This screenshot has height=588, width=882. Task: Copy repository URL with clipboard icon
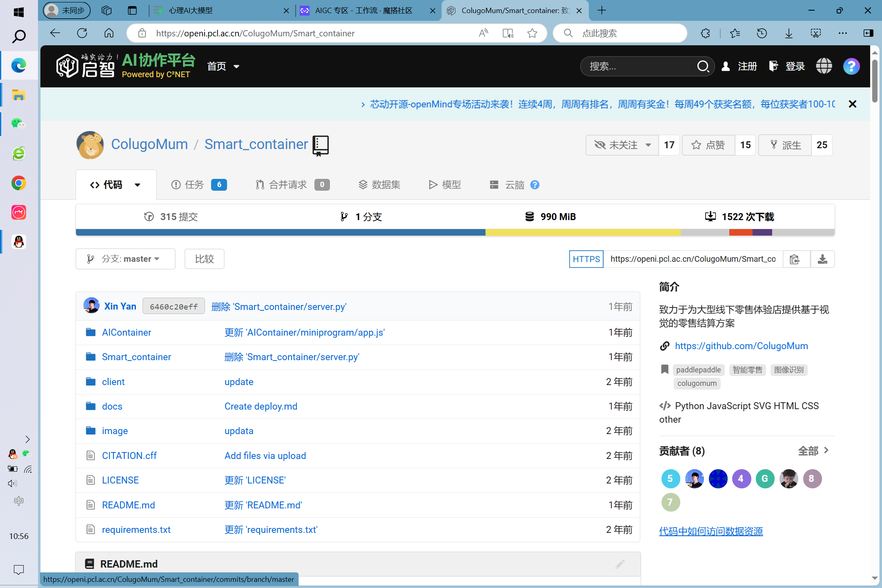(x=795, y=259)
